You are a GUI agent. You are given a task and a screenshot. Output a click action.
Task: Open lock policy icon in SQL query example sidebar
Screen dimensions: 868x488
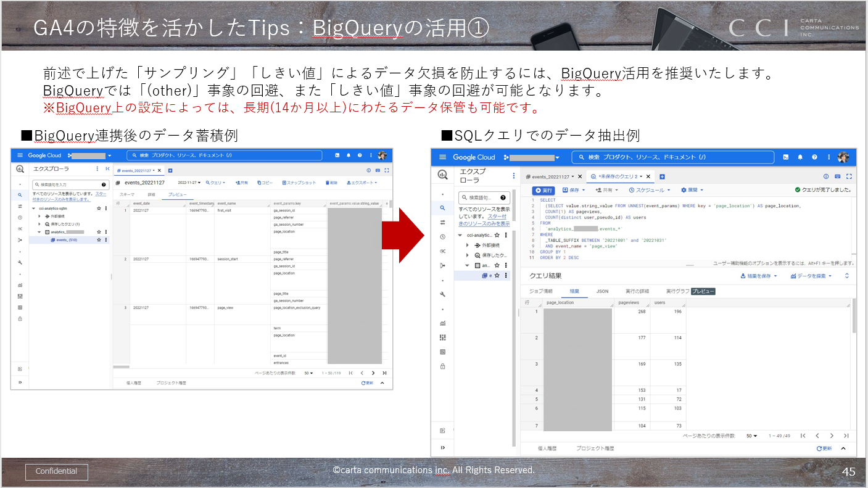[442, 366]
